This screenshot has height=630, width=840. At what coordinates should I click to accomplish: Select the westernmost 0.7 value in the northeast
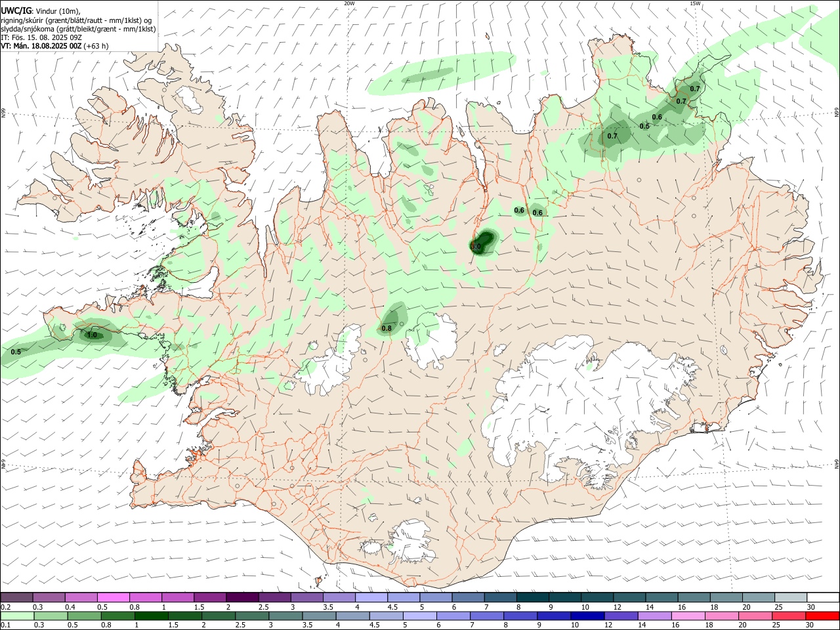pos(612,136)
